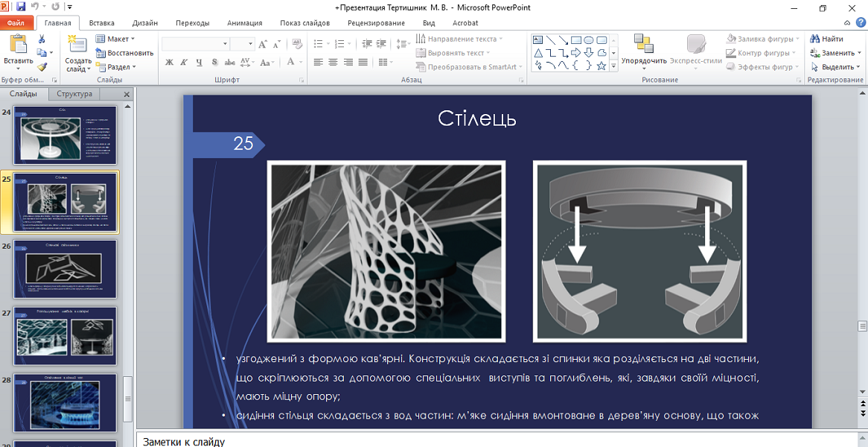Select the Format Painter brush icon
This screenshot has width=868, height=447.
coord(42,66)
